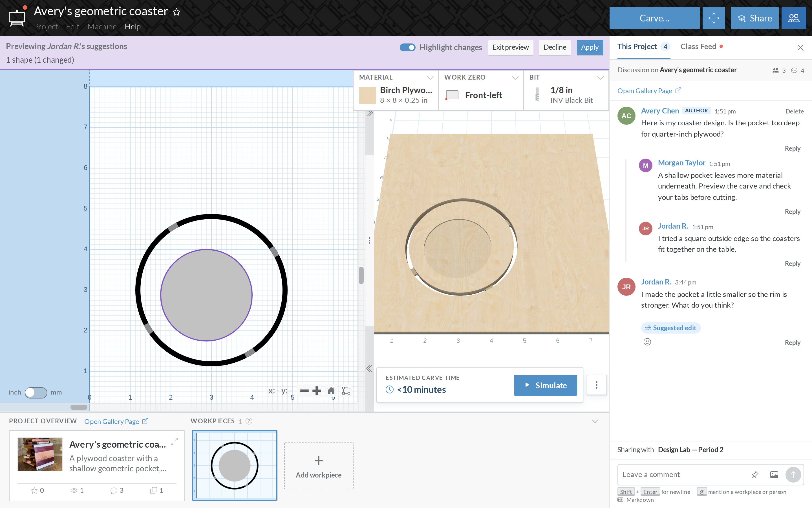The width and height of the screenshot is (812, 508).
Task: Start the Simulate playback
Action: click(x=545, y=385)
